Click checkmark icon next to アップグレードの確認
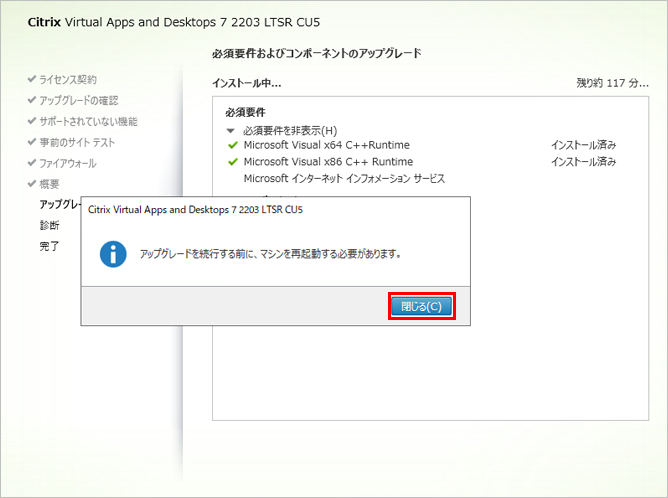The width and height of the screenshot is (668, 498). 32,100
